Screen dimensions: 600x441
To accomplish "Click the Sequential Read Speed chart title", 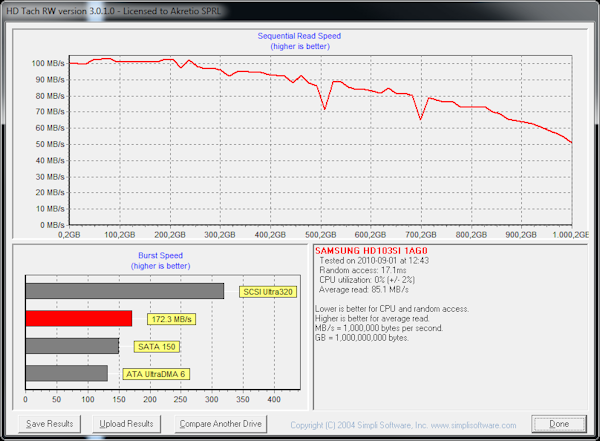I will [x=300, y=35].
